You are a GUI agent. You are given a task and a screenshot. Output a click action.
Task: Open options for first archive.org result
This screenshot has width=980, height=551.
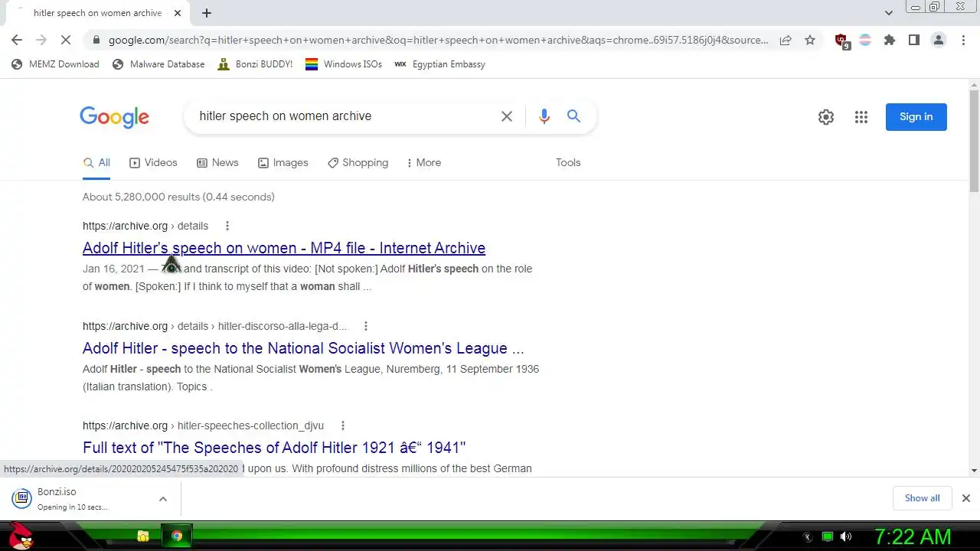pyautogui.click(x=227, y=226)
